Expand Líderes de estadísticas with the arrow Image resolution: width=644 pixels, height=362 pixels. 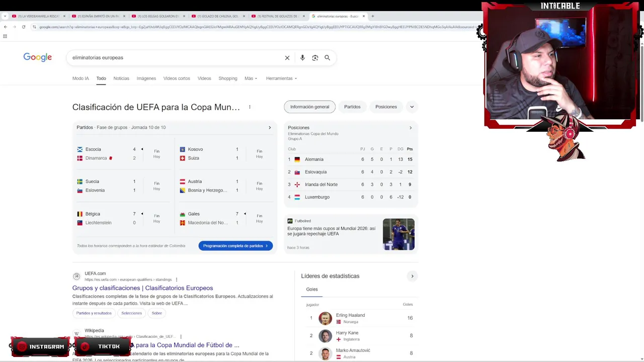coord(412,276)
